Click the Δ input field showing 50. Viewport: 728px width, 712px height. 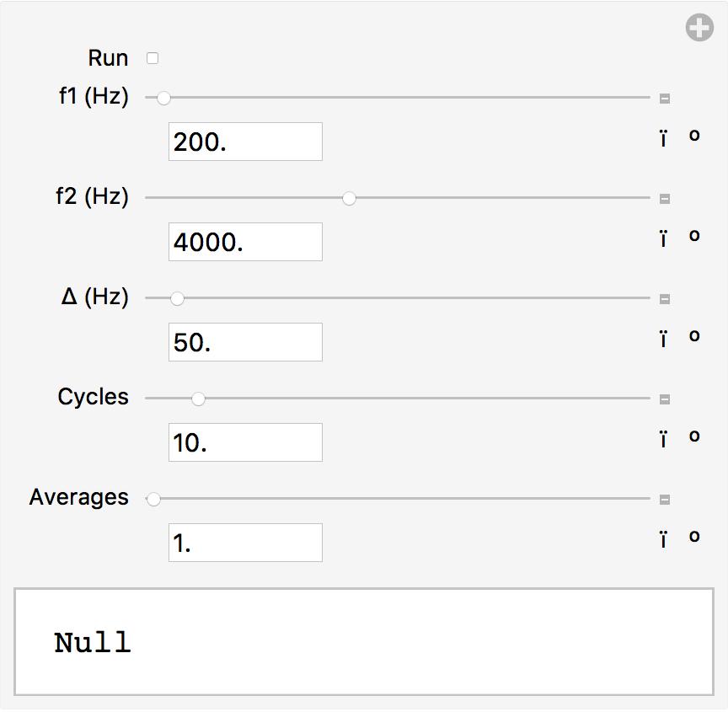pos(245,342)
